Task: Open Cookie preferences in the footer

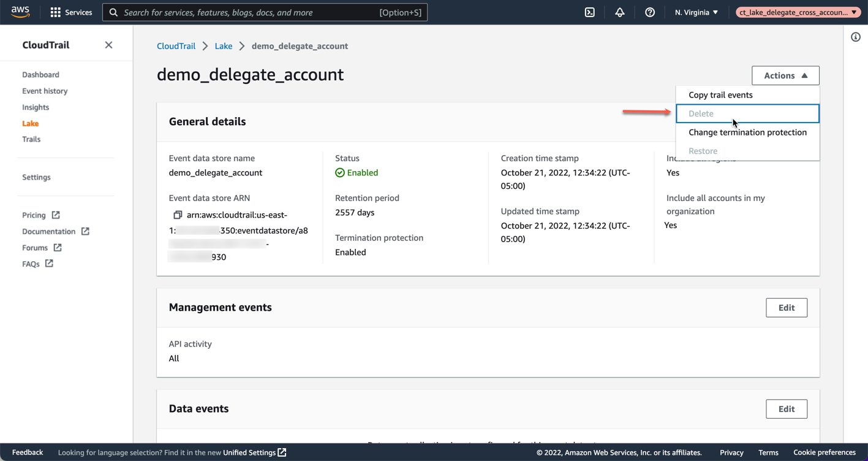Action: [x=825, y=452]
